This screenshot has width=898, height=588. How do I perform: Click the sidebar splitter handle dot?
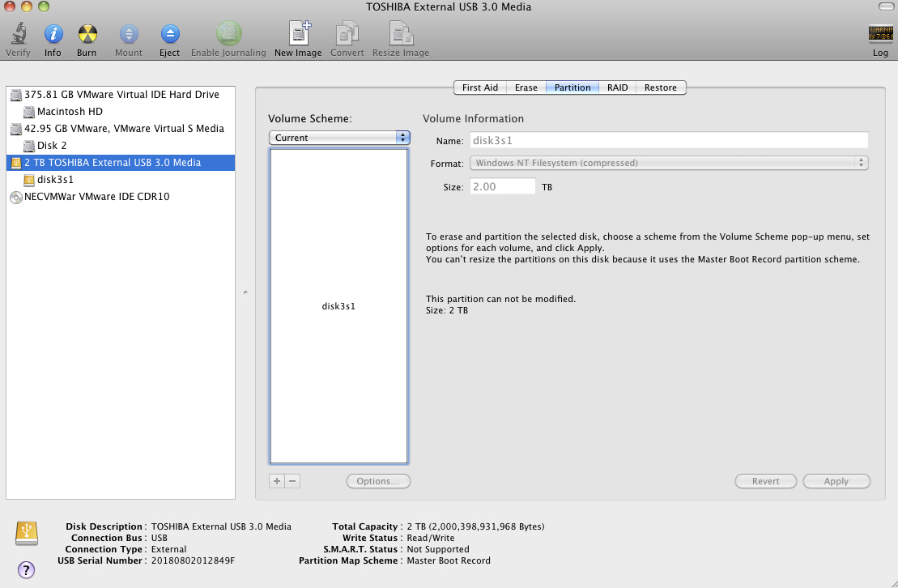pos(245,292)
